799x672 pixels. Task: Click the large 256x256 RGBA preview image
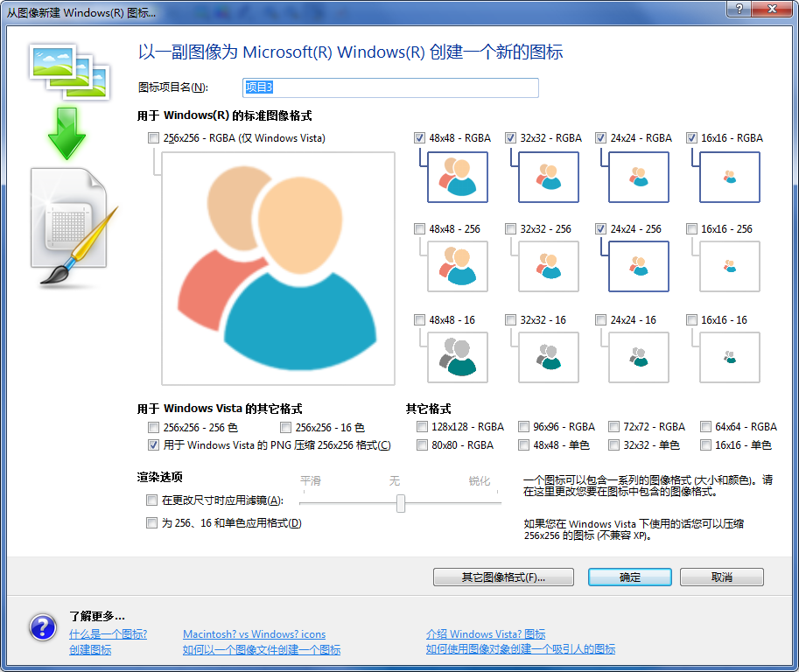coord(278,268)
